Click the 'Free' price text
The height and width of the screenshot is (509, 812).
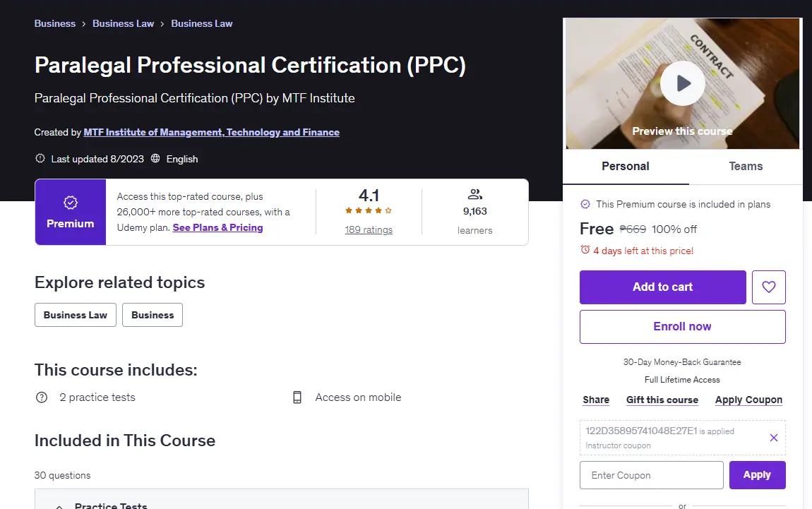tap(597, 228)
